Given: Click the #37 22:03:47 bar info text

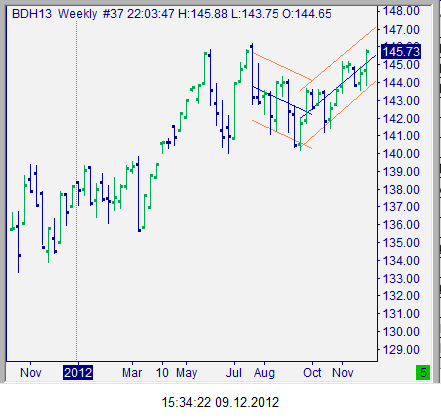Looking at the screenshot, I should pyautogui.click(x=138, y=14).
